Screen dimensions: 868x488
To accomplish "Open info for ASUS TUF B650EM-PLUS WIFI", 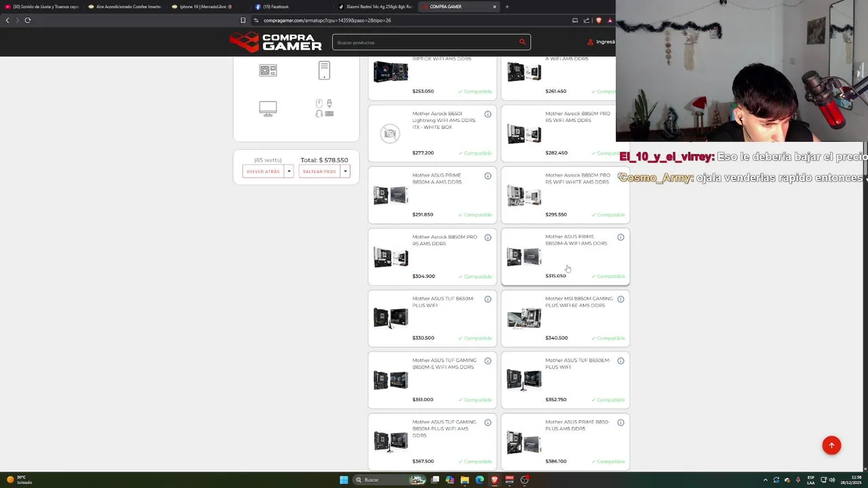I will click(620, 361).
